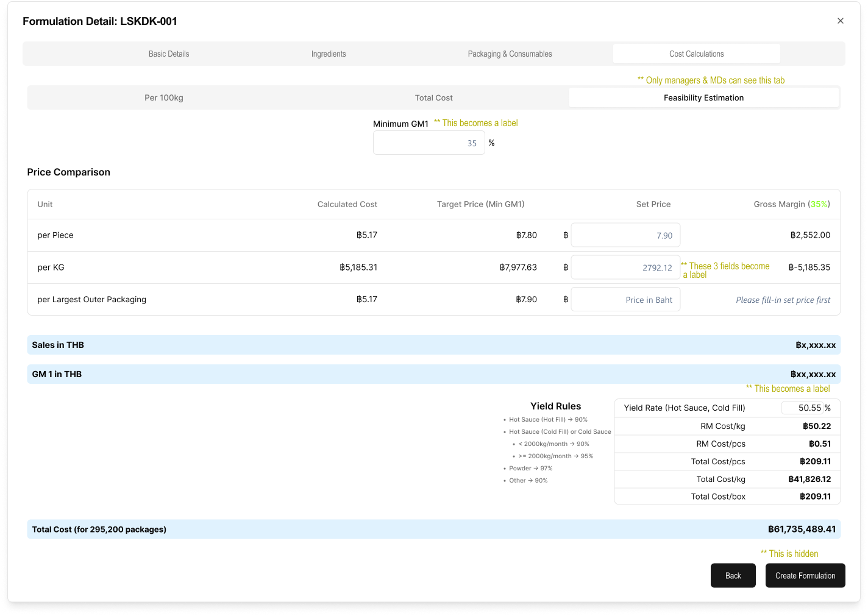The height and width of the screenshot is (616, 868).
Task: Switch to the Basic Details tab
Action: [x=169, y=54]
